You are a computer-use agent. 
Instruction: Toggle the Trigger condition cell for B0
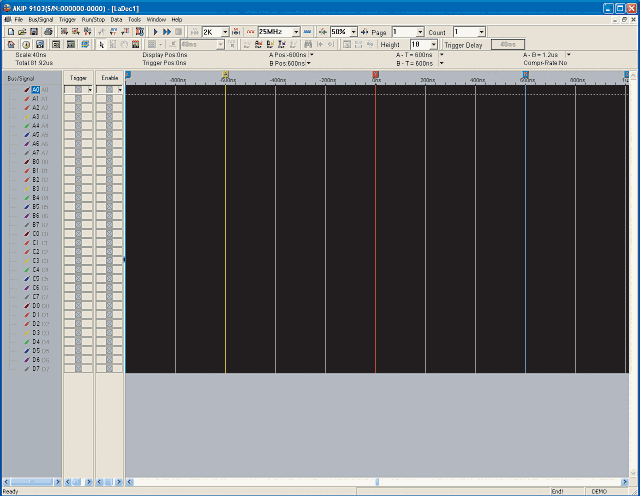pos(78,162)
